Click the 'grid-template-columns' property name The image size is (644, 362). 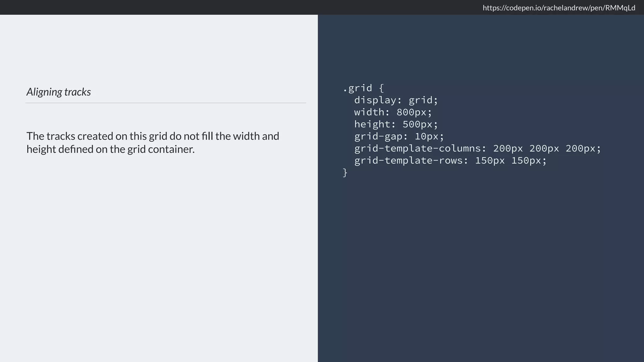pos(418,148)
